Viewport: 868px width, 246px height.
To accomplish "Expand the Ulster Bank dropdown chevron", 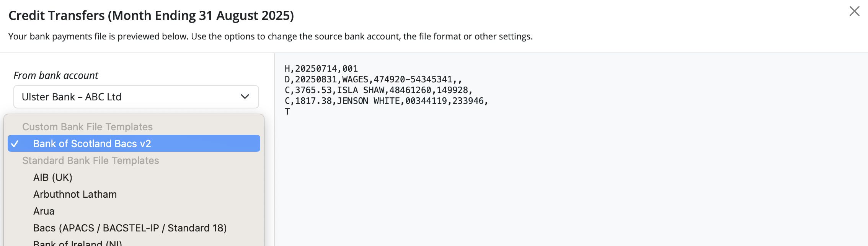I will click(x=245, y=97).
